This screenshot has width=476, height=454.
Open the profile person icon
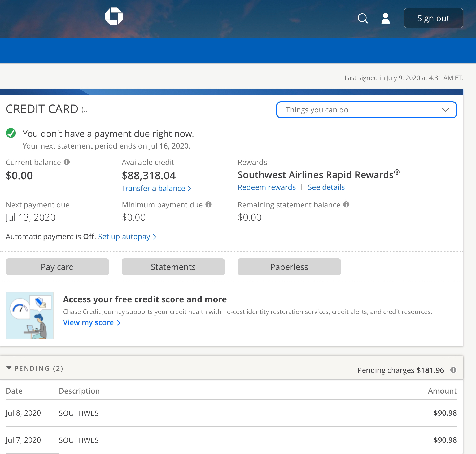(x=385, y=19)
